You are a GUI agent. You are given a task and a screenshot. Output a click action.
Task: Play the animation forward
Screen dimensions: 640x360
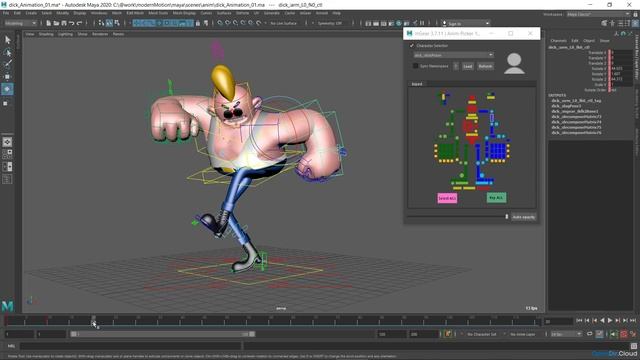tap(610, 321)
